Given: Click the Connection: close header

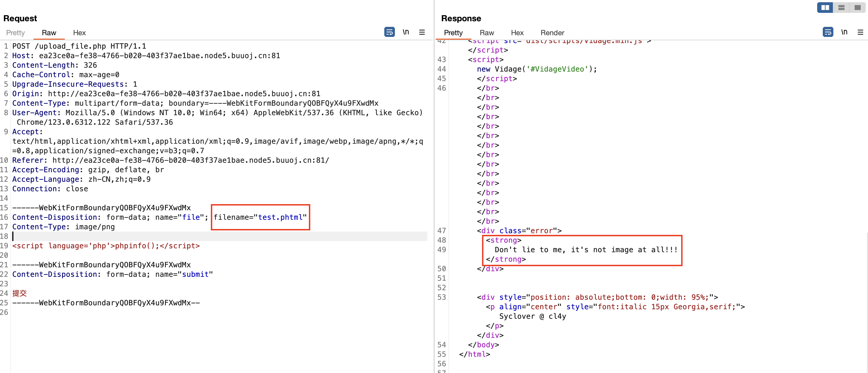Looking at the screenshot, I should point(50,189).
